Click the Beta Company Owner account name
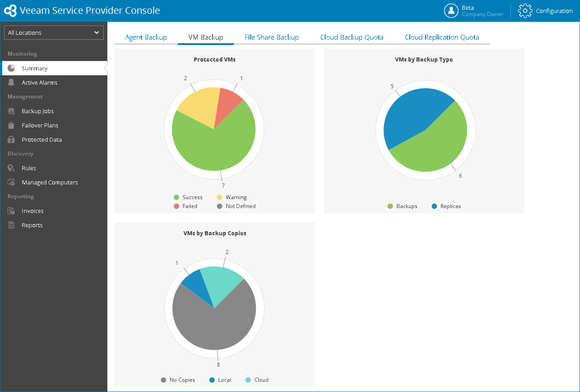This screenshot has height=392, width=580. tap(482, 11)
